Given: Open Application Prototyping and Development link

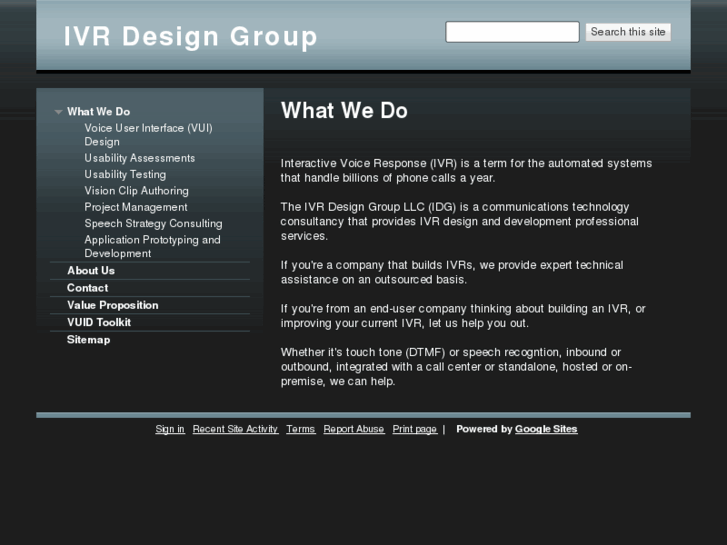Looking at the screenshot, I should pos(153,246).
